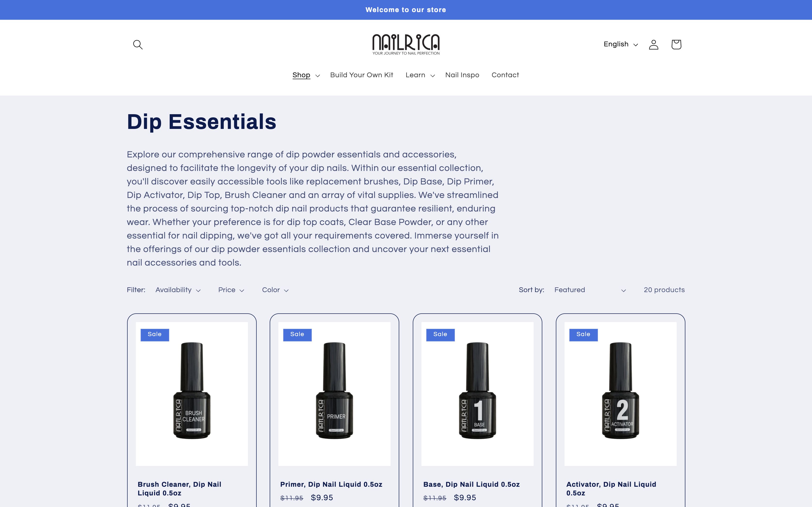
Task: Open the search magnifier icon
Action: (138, 45)
